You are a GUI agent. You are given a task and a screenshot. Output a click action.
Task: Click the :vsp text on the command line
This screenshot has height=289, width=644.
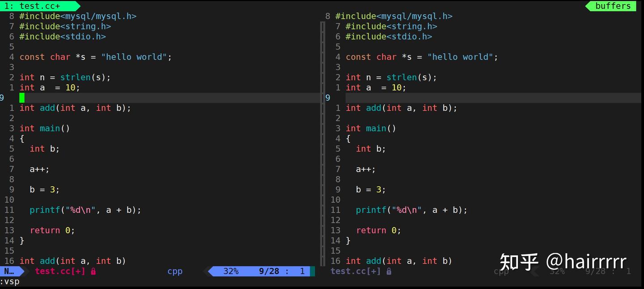(x=10, y=281)
